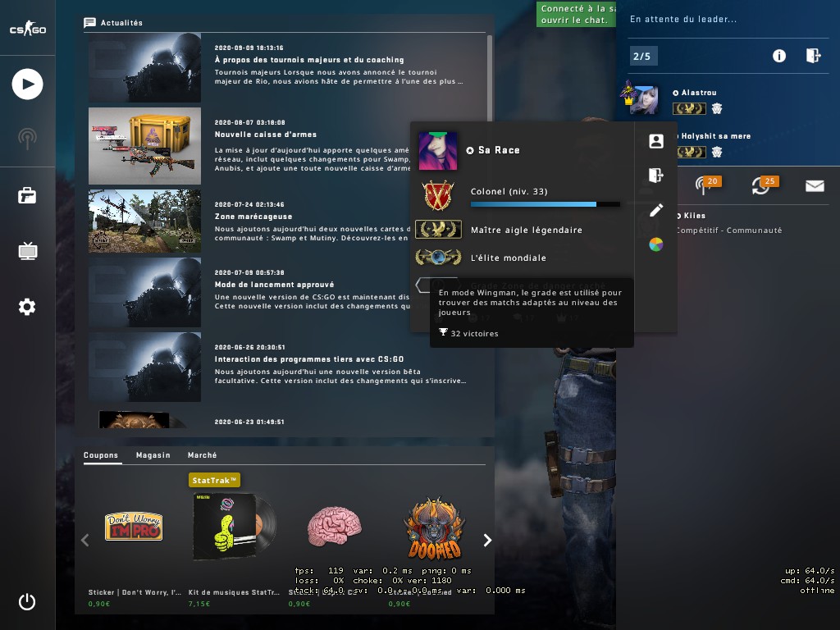Switch to the Magasin tab

pos(153,454)
